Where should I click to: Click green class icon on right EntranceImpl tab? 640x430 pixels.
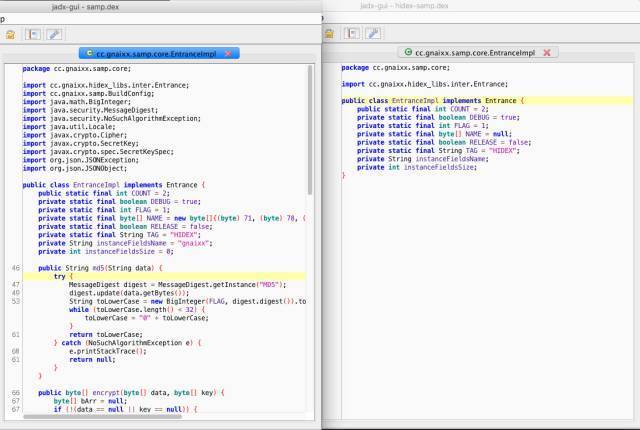(408, 52)
